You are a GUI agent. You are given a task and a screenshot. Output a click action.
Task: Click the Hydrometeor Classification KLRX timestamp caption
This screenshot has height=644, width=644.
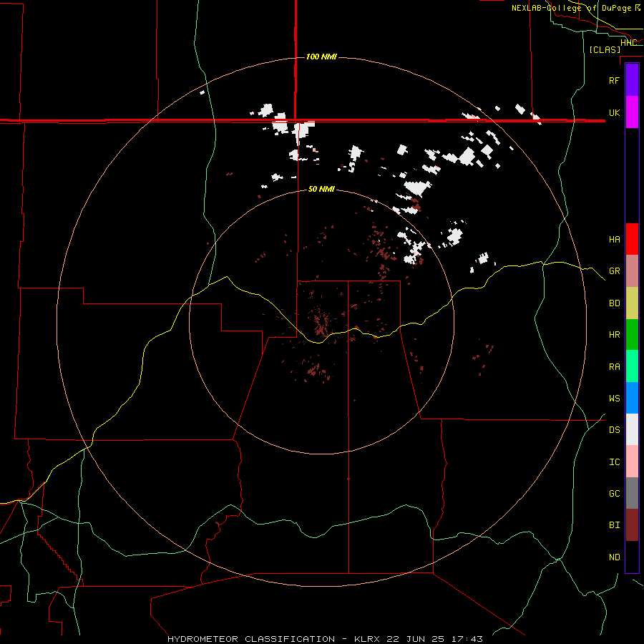(325, 639)
